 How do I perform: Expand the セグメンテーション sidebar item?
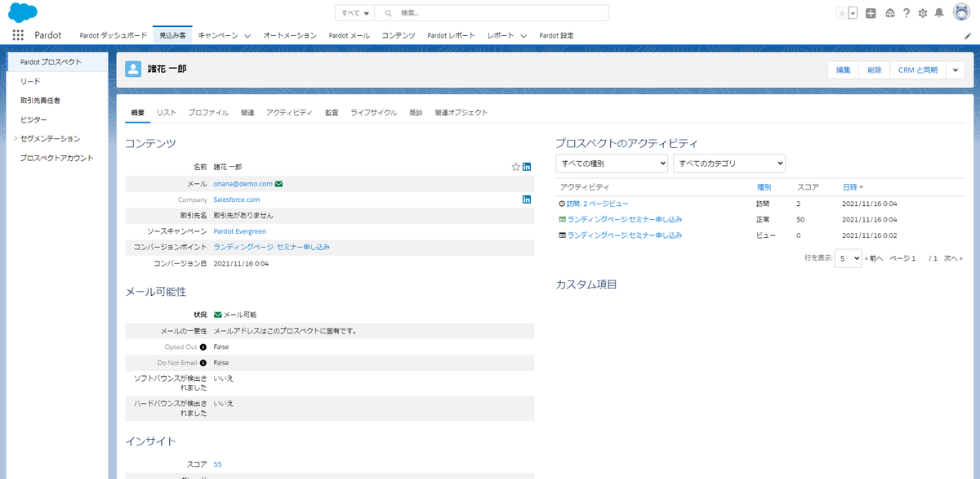tap(16, 139)
